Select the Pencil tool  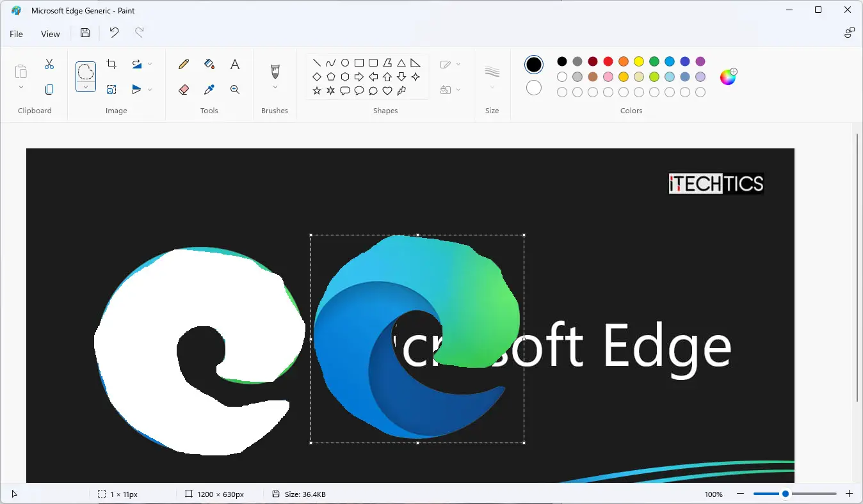[184, 64]
